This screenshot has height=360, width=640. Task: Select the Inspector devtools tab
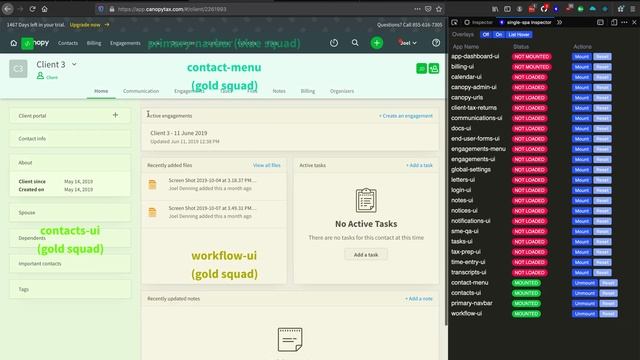(x=479, y=22)
